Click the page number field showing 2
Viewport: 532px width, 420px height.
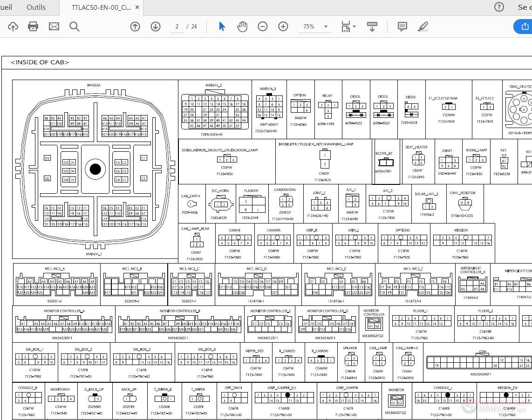(177, 27)
